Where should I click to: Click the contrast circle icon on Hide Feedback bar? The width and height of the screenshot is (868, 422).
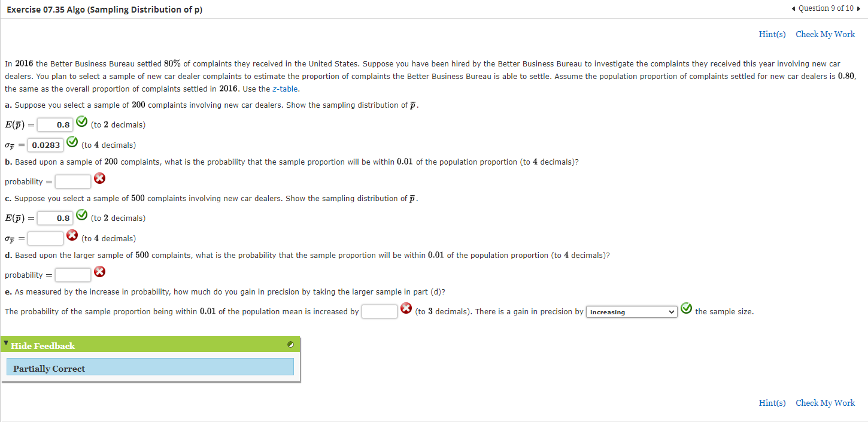pyautogui.click(x=290, y=344)
